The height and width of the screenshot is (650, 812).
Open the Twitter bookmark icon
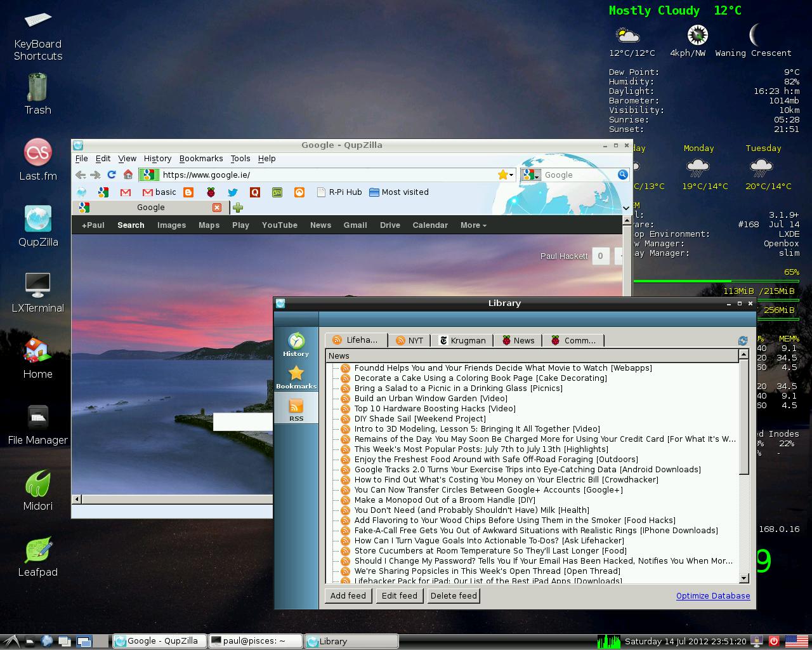point(233,192)
